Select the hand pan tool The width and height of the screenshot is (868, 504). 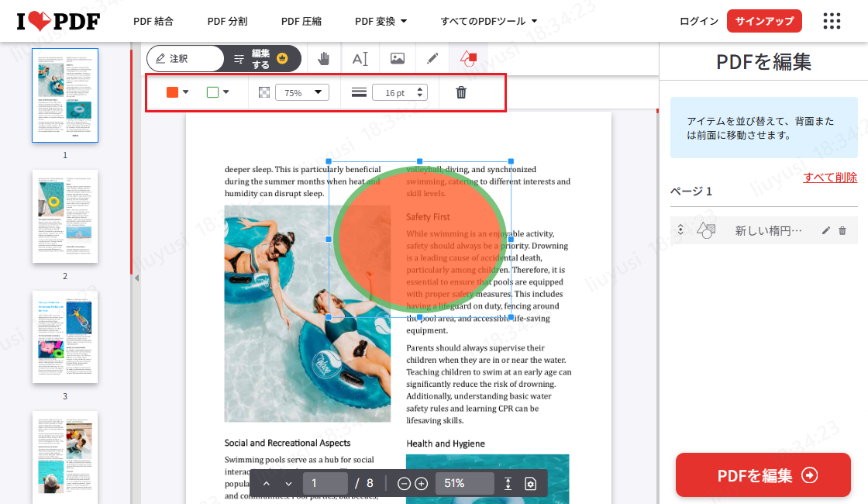pos(323,58)
